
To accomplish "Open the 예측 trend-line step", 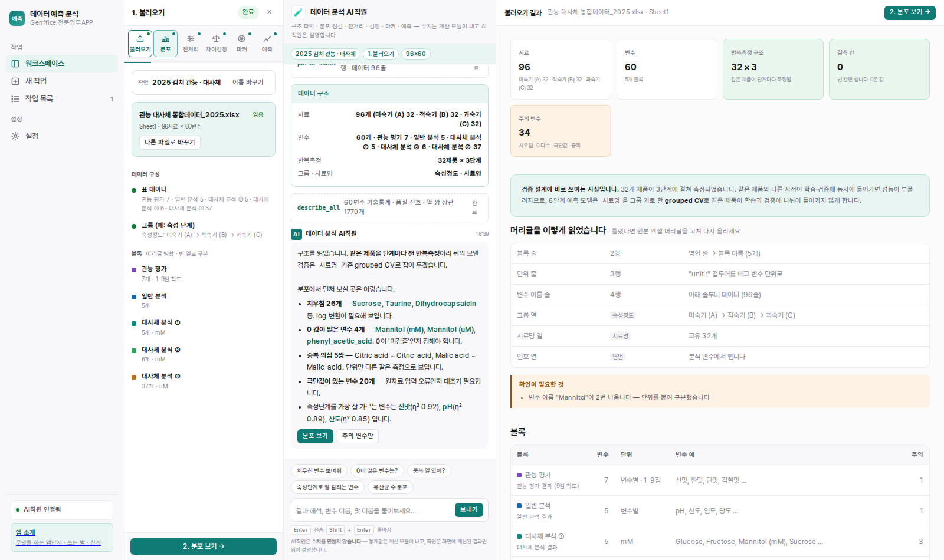I will pos(267,43).
